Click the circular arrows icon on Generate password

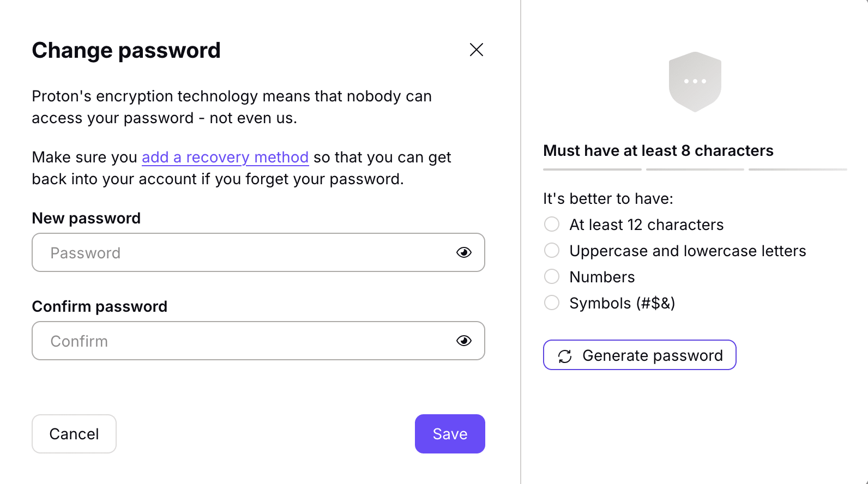pyautogui.click(x=565, y=356)
